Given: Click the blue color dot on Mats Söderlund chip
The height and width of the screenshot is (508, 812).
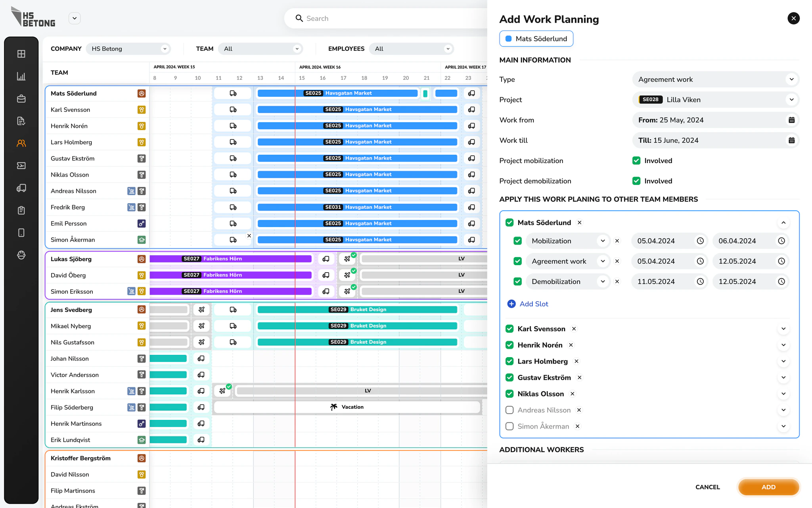Looking at the screenshot, I should 508,38.
